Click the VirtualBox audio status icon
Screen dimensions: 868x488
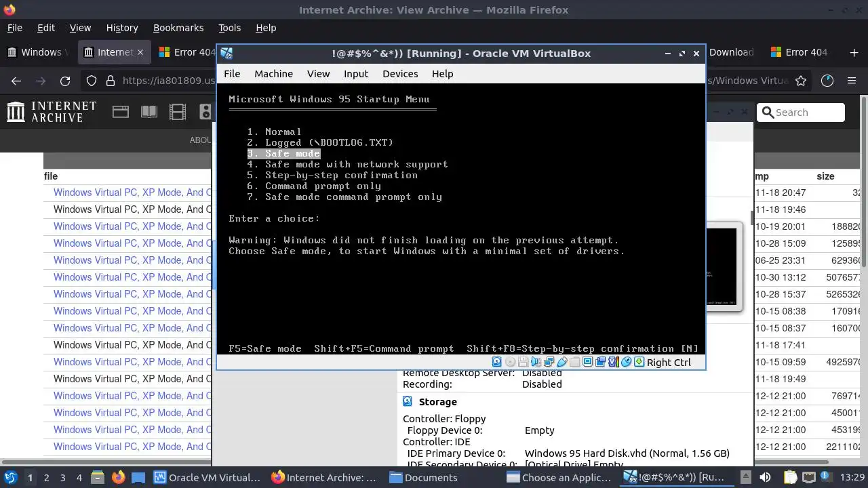click(536, 362)
